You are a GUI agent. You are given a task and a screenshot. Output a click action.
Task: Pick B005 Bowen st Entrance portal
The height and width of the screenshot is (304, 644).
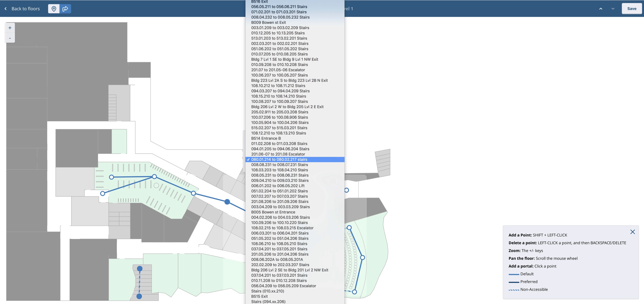tap(273, 212)
